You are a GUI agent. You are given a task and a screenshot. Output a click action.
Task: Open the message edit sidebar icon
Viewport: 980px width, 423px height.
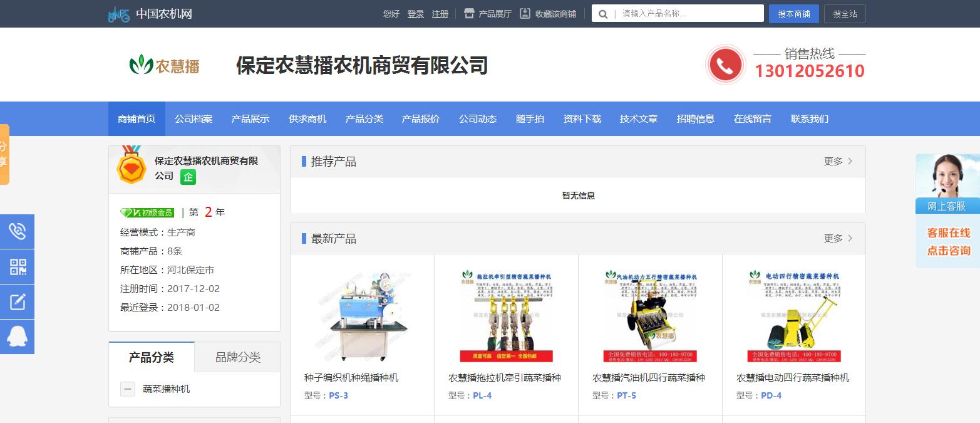click(17, 301)
